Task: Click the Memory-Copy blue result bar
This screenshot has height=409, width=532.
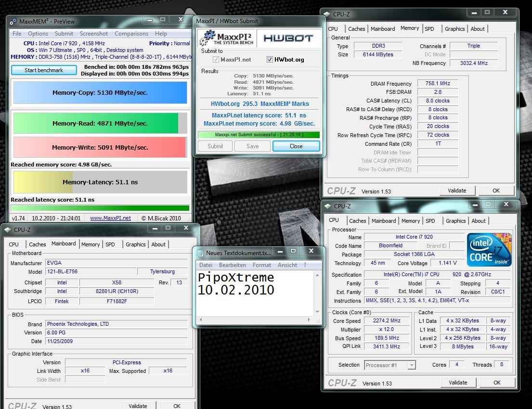Action: 100,92
